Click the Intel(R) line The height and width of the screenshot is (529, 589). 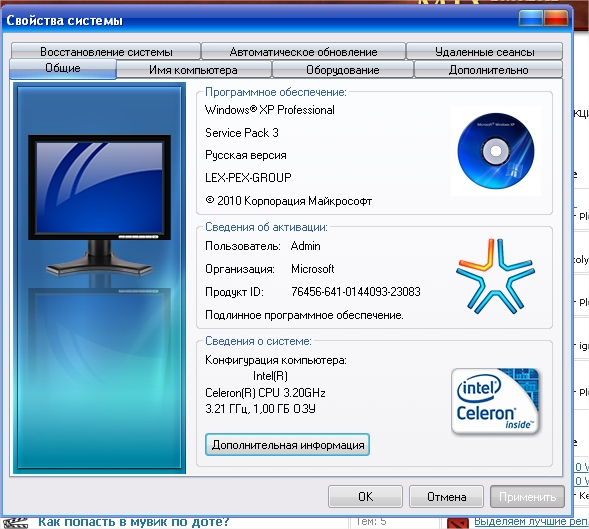270,376
